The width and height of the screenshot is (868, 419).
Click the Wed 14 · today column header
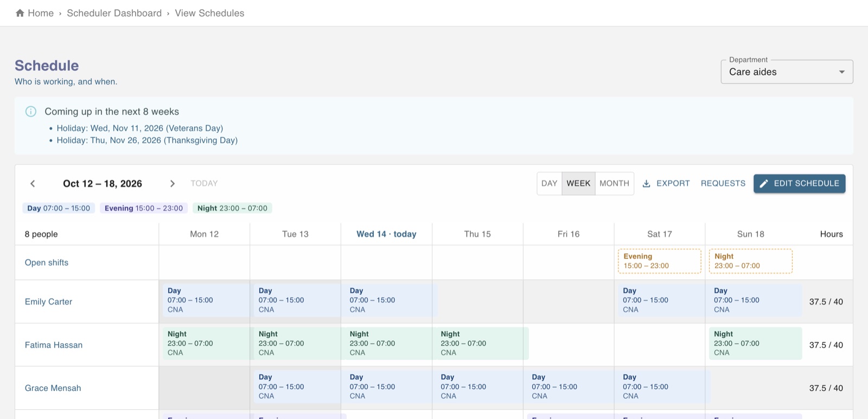(x=386, y=234)
